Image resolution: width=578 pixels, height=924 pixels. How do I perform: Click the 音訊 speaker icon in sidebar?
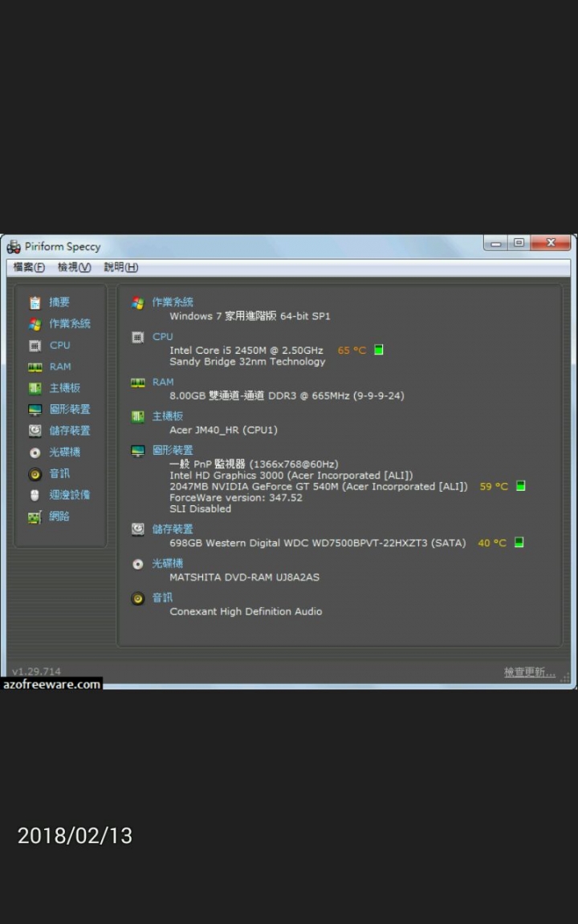(x=35, y=474)
